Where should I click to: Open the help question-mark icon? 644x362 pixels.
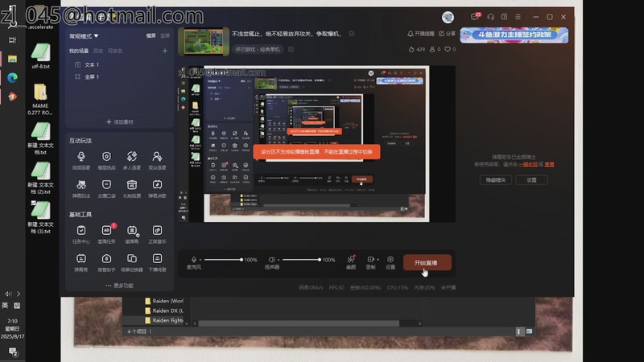tap(504, 17)
